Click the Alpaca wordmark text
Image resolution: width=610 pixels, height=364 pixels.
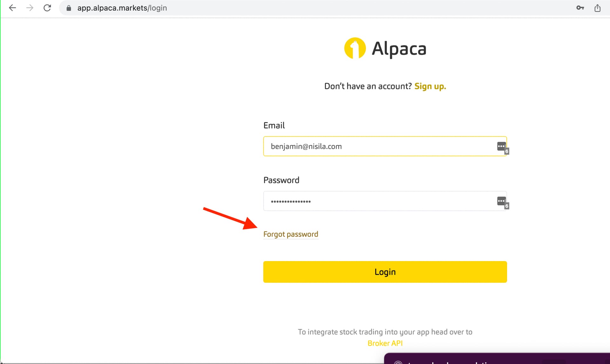(x=399, y=49)
